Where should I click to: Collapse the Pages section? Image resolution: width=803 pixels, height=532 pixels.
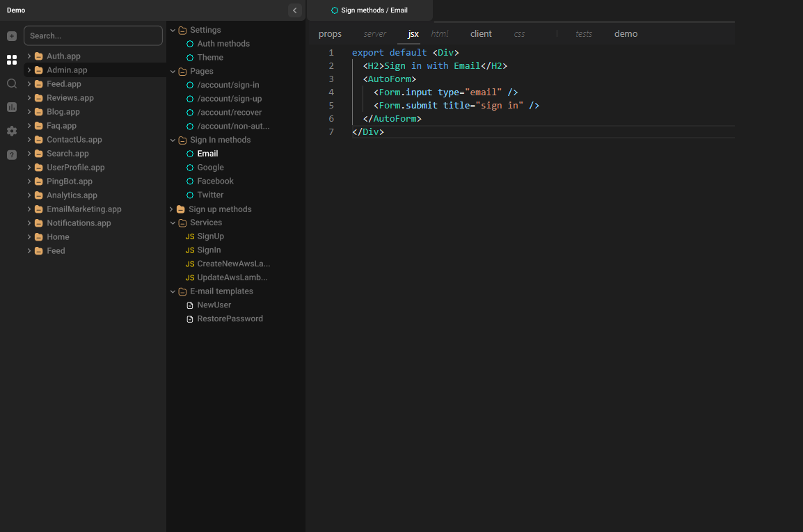coord(173,71)
